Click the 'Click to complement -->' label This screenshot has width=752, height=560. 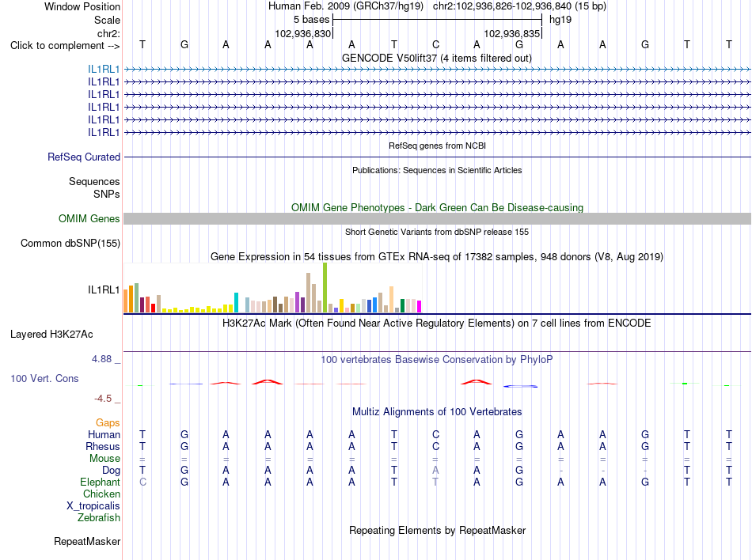(x=65, y=46)
